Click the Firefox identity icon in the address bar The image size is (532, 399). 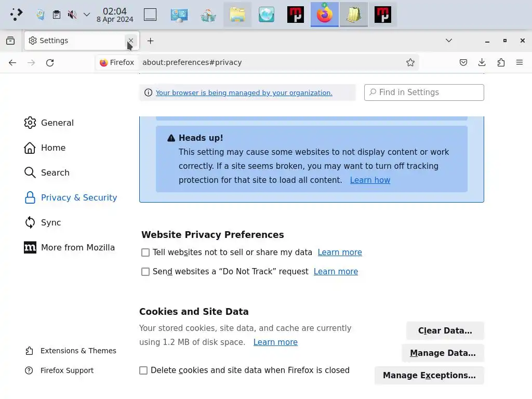coord(117,62)
